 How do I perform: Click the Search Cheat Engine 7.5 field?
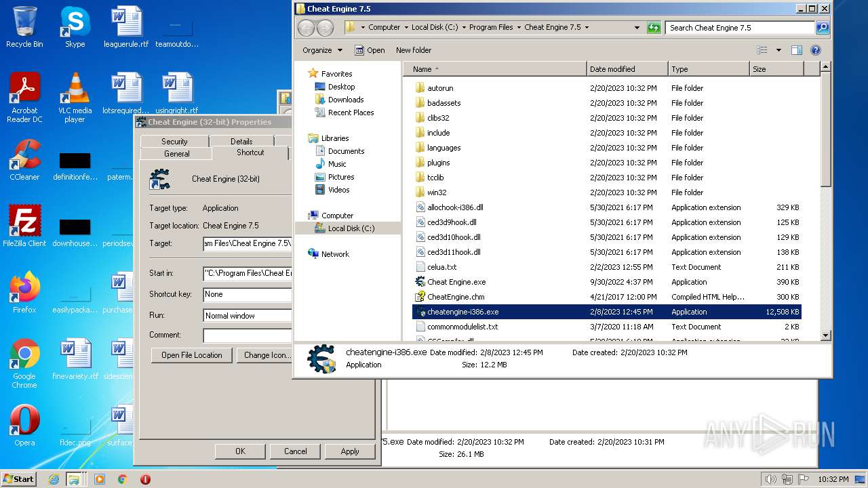tap(741, 28)
